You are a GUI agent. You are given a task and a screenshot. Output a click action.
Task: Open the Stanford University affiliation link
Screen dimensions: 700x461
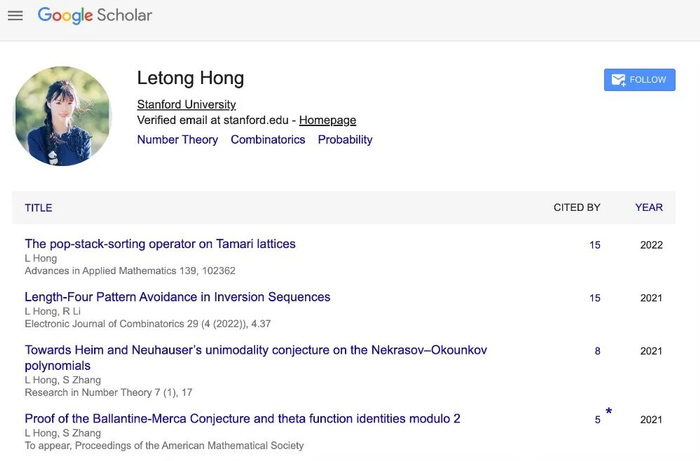(x=186, y=104)
